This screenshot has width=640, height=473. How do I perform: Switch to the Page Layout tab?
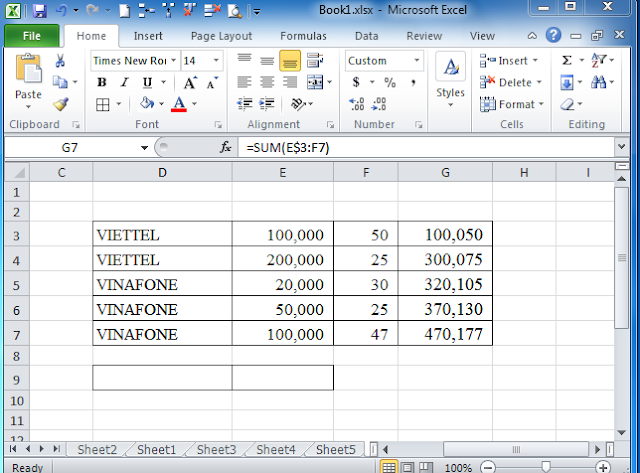(x=222, y=36)
